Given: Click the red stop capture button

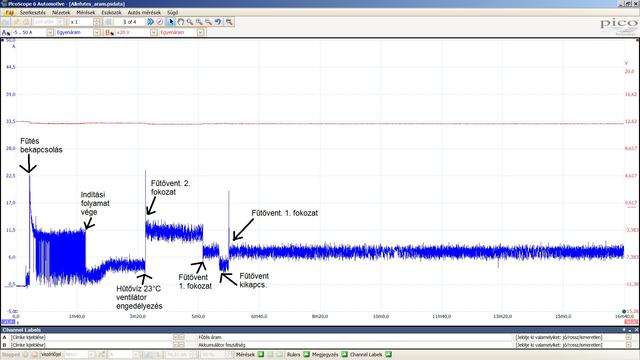Looking at the screenshot, I should pos(35,355).
